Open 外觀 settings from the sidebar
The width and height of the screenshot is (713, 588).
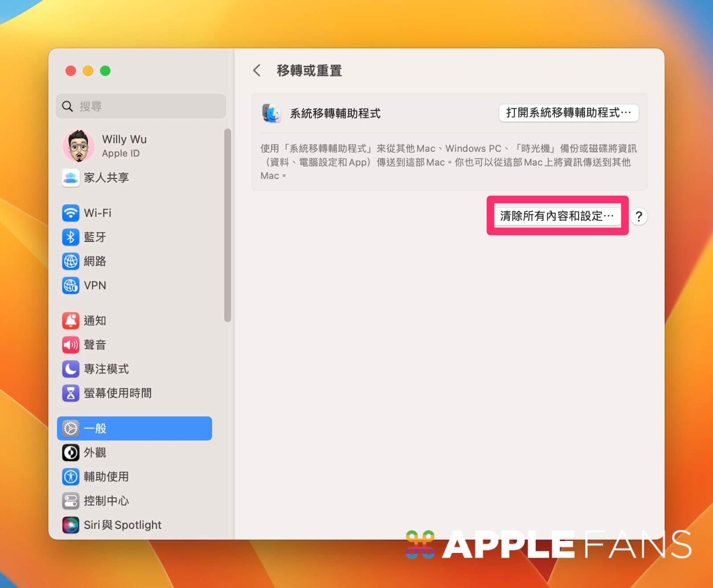pyautogui.click(x=71, y=452)
